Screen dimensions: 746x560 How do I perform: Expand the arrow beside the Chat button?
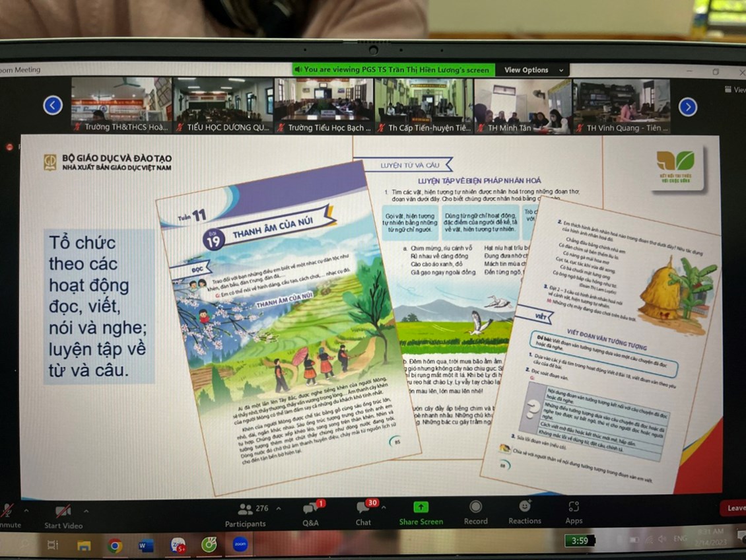384,508
